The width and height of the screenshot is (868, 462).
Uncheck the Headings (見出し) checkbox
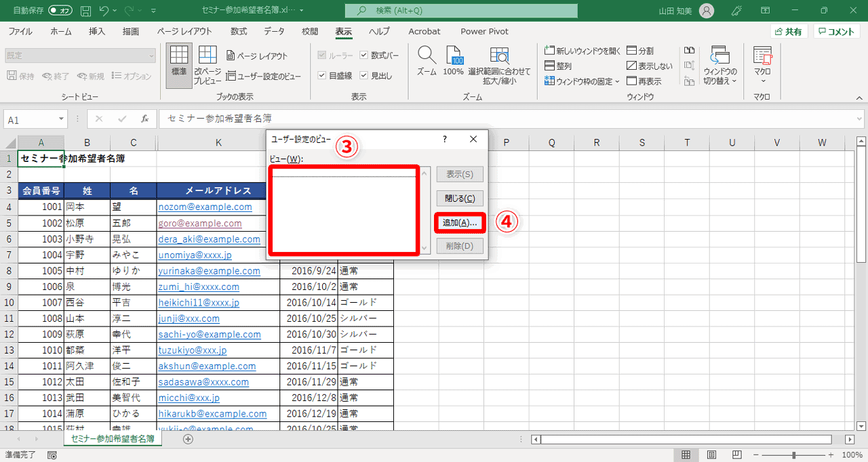tap(364, 75)
